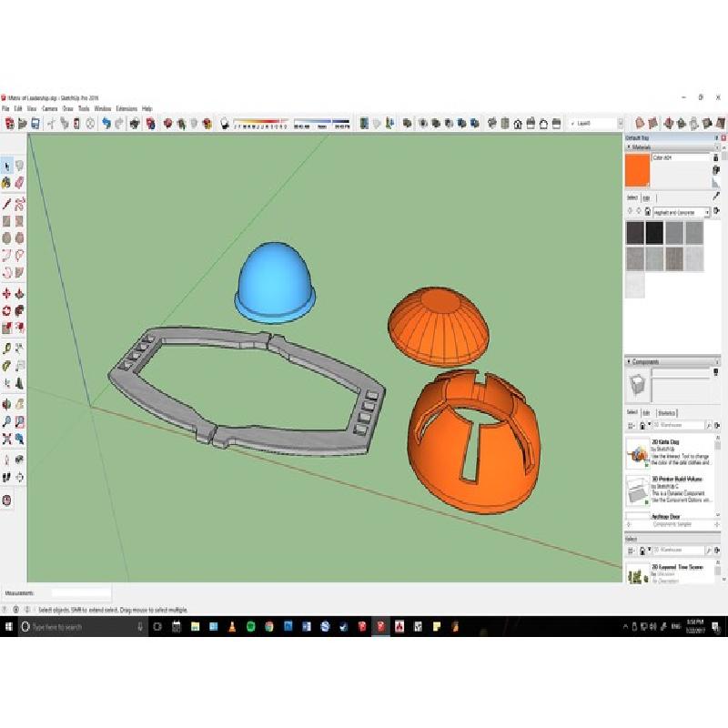Screen dimensions: 728x728
Task: Open the Extensions menu
Action: click(126, 108)
